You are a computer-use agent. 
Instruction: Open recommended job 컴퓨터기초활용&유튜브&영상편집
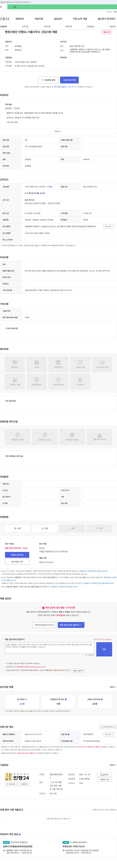18,846
